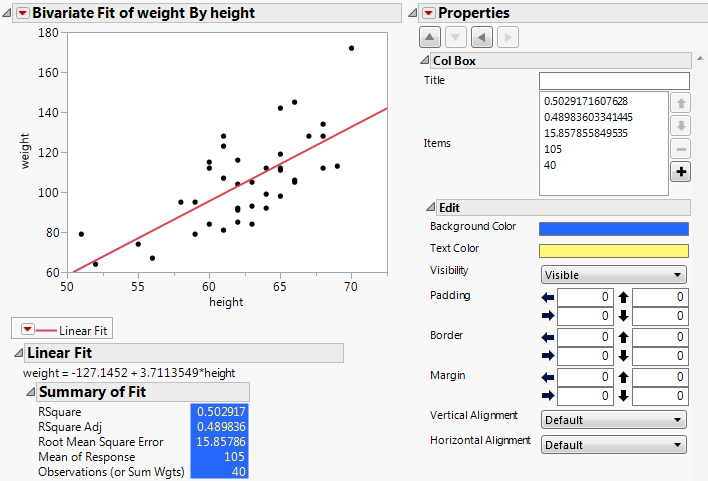708x481 pixels.
Task: Click the blue Background Color swatch
Action: tap(613, 229)
